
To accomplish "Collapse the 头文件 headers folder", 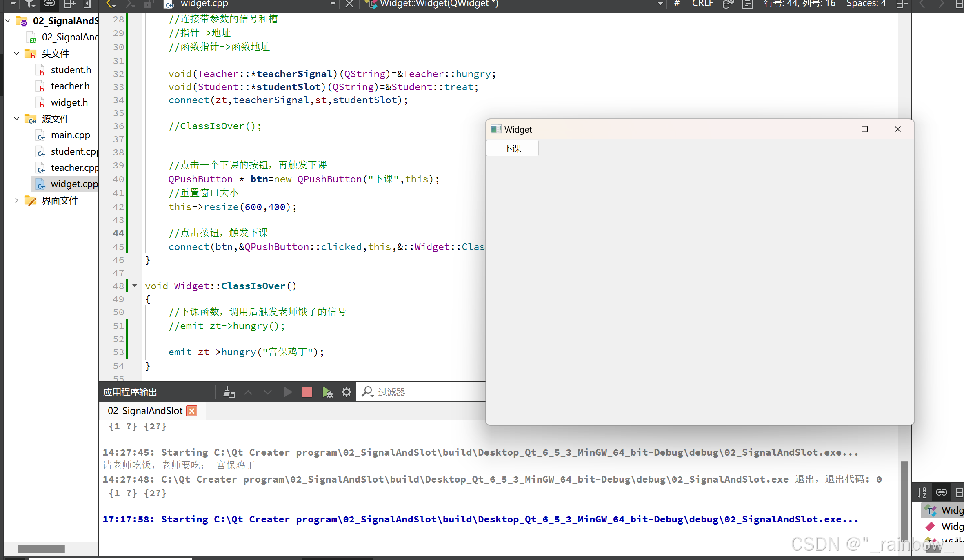I will click(16, 53).
